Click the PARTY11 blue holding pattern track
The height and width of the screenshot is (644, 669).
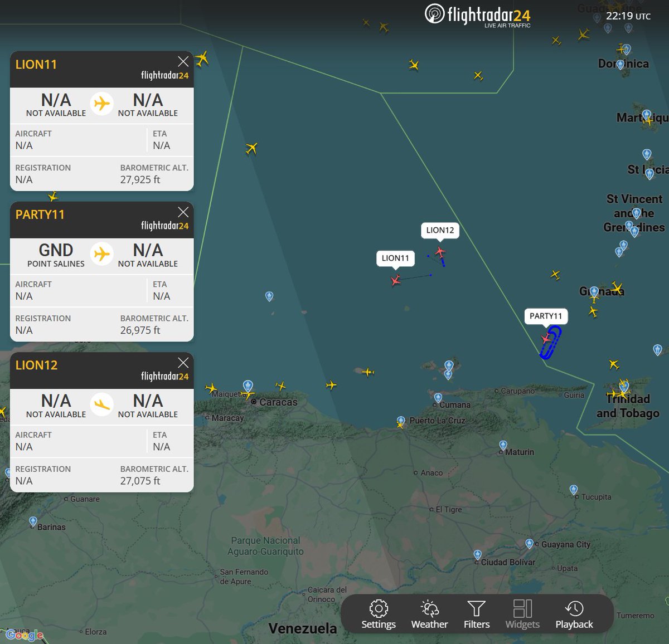[550, 343]
